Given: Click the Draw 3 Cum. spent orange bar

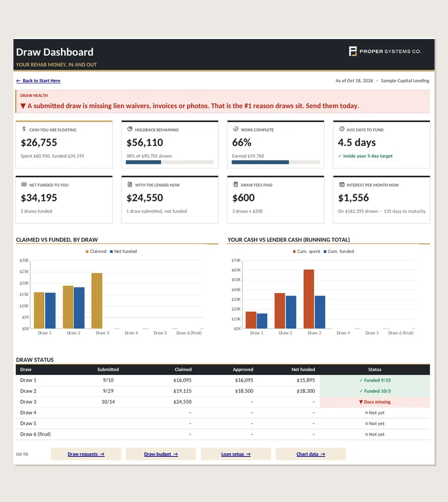Looking at the screenshot, I should click(309, 299).
